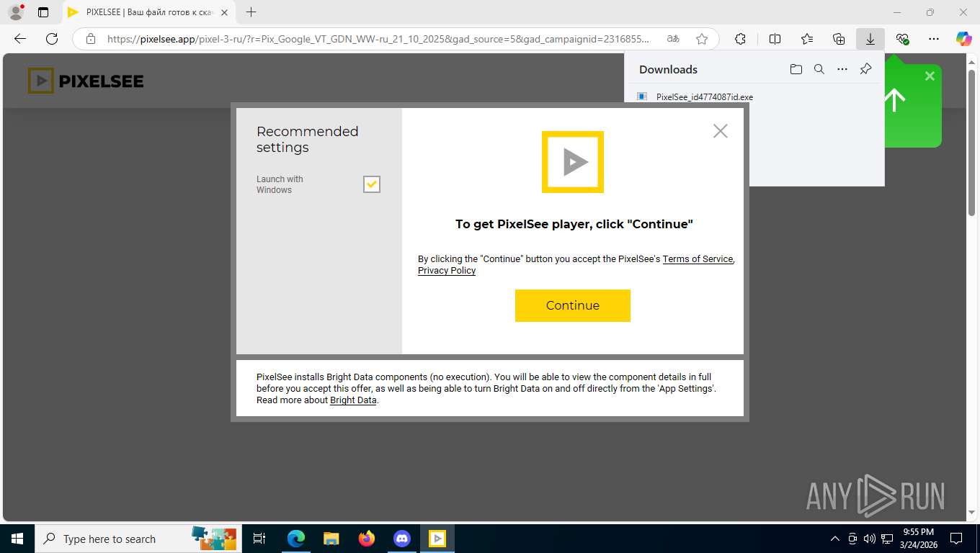
Task: Open the Favorites list icon
Action: tap(807, 39)
